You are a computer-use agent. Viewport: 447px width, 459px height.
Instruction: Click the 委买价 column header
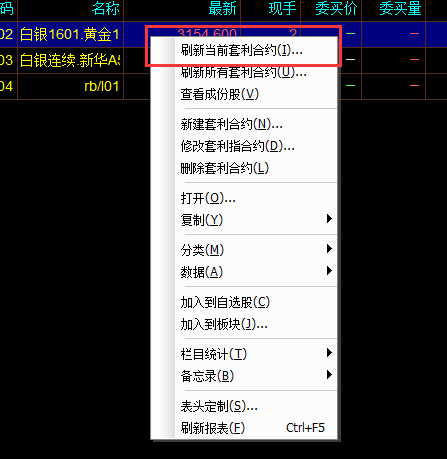click(x=336, y=8)
